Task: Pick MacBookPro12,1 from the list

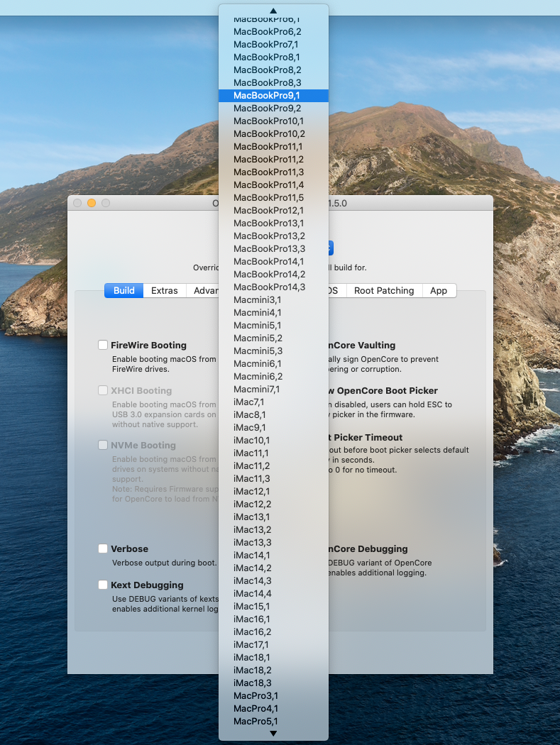Action: pos(273,211)
